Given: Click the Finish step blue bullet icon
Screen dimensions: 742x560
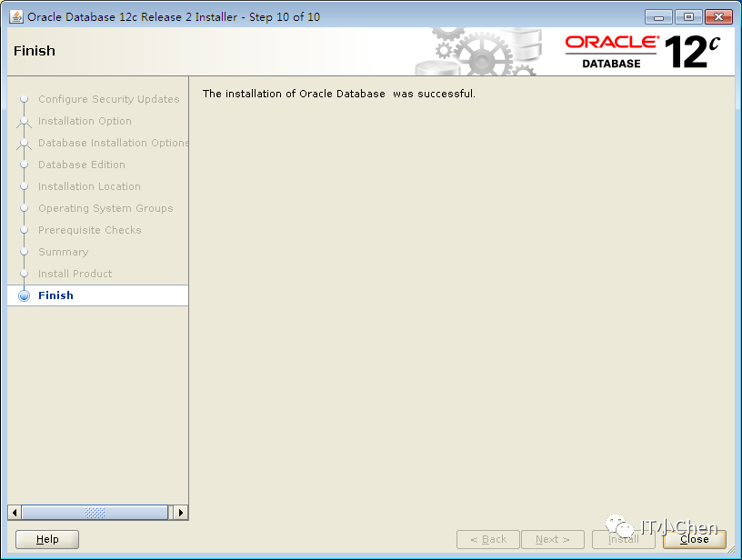Looking at the screenshot, I should click(25, 295).
